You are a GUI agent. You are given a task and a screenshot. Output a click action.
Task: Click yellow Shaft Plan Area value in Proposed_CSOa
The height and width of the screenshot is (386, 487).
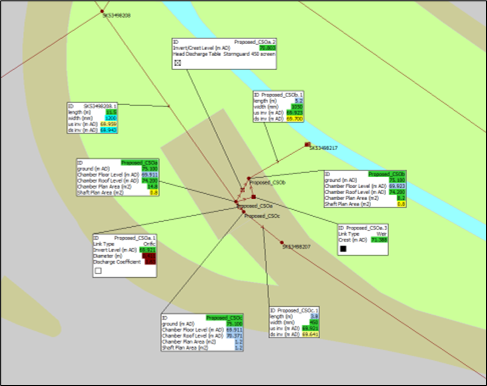[x=154, y=193]
